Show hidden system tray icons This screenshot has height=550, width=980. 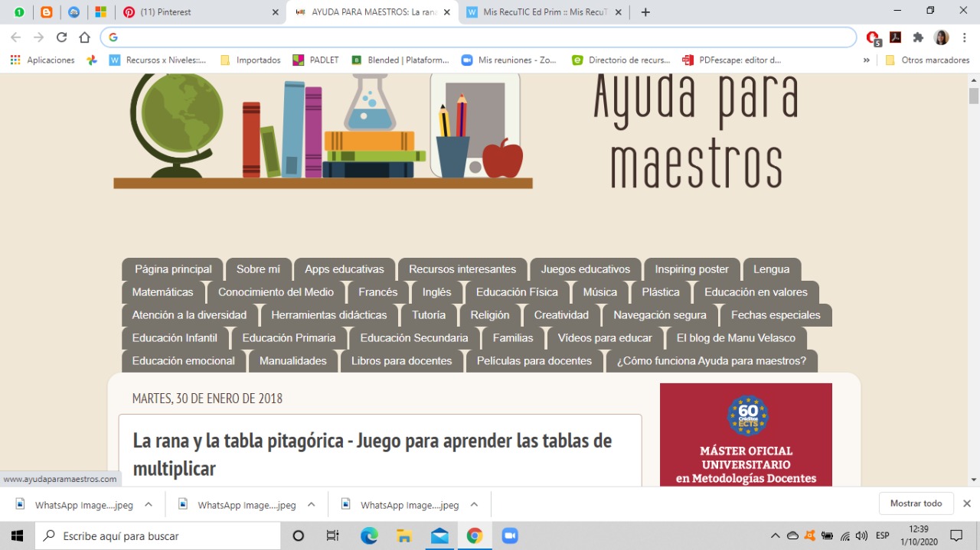pos(776,536)
